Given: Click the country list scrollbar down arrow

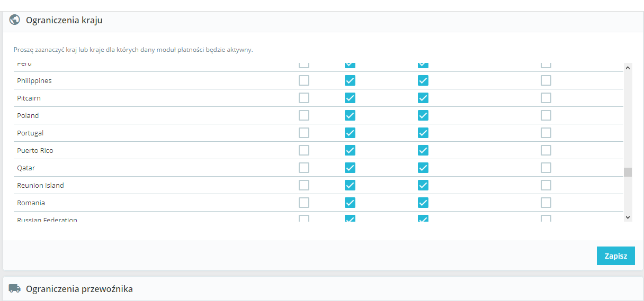Looking at the screenshot, I should click(x=628, y=217).
